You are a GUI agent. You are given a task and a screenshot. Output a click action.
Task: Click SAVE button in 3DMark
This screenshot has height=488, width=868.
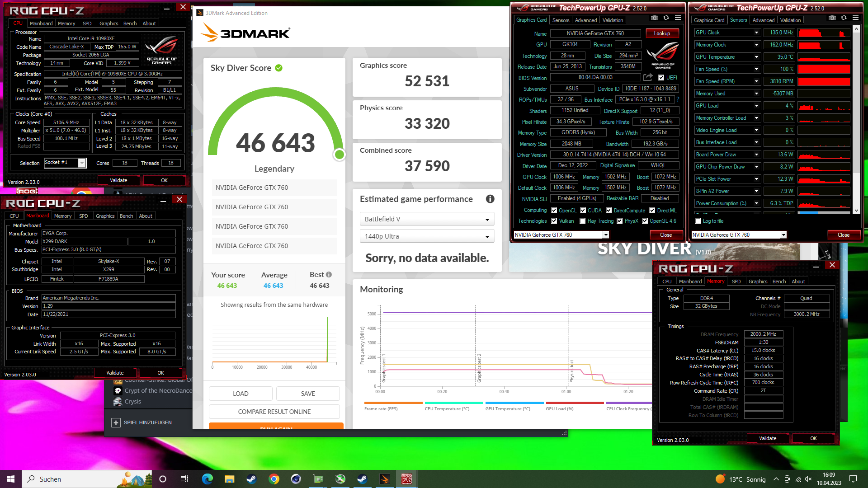point(308,394)
